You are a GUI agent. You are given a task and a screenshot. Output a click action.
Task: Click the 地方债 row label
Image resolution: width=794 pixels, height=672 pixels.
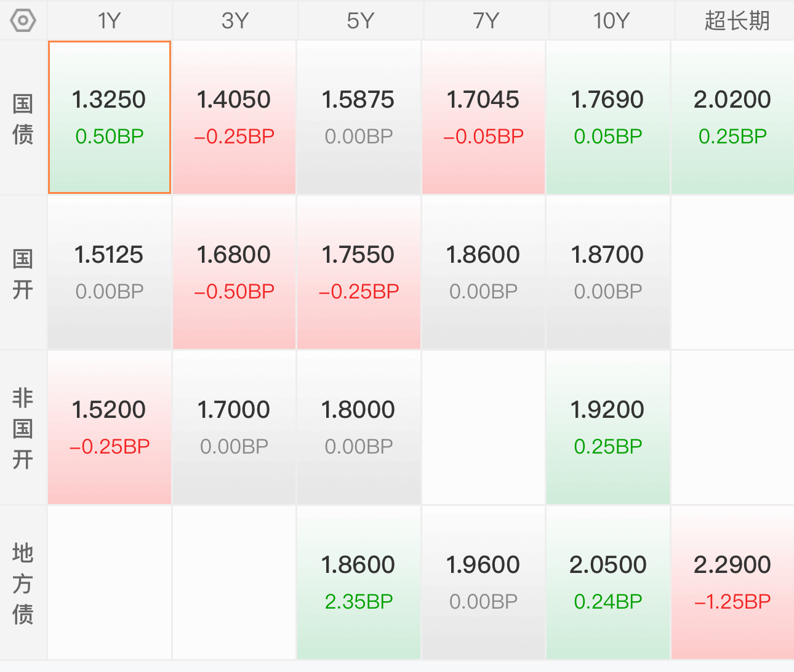tap(23, 584)
